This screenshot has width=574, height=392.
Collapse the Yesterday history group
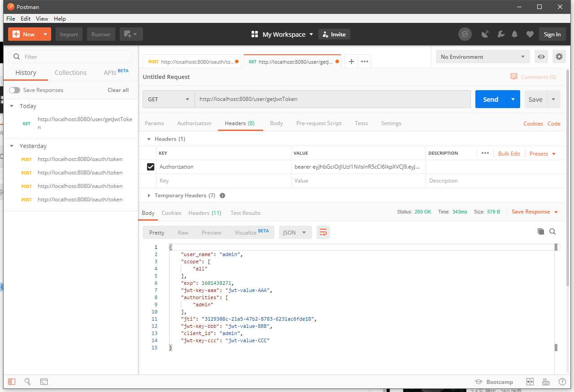coord(12,146)
